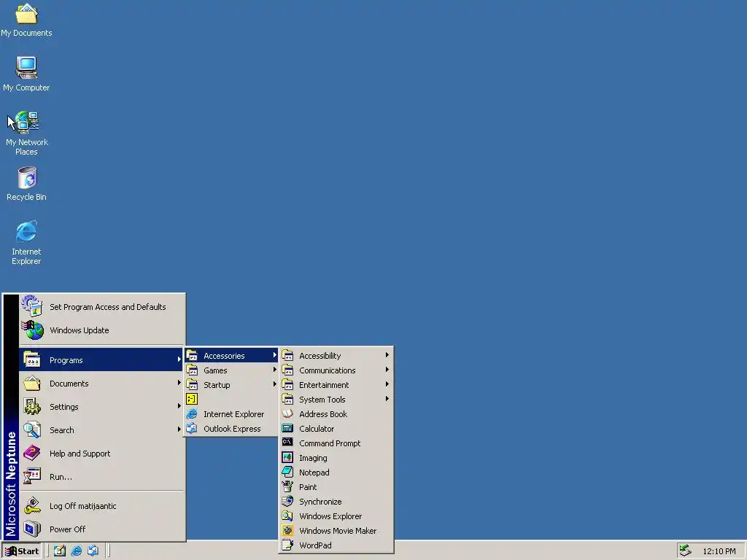Select My Network Places desktop icon

pyautogui.click(x=26, y=133)
